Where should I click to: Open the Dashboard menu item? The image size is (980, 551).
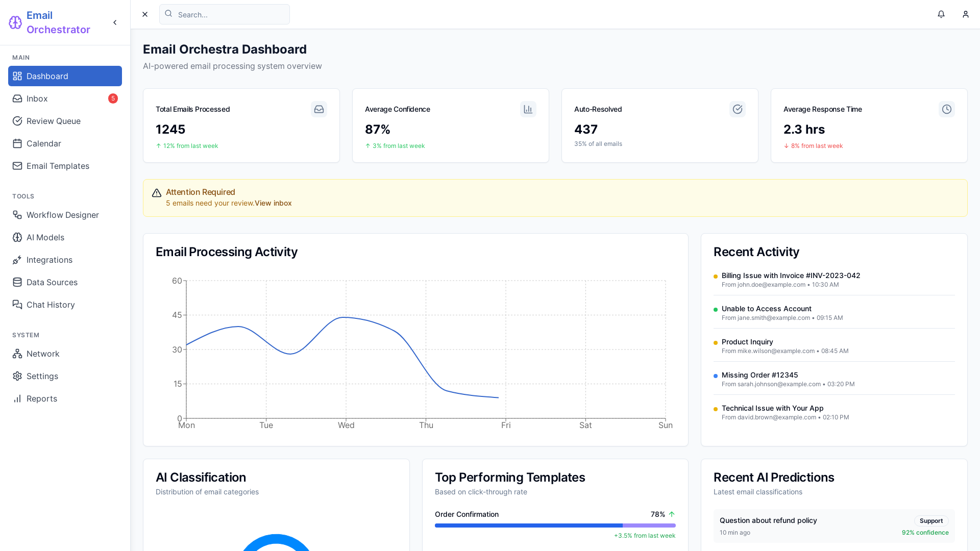tap(65, 76)
